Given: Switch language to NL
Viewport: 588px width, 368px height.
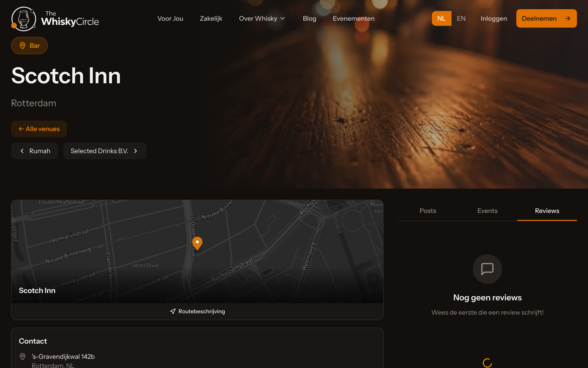Looking at the screenshot, I should [441, 18].
